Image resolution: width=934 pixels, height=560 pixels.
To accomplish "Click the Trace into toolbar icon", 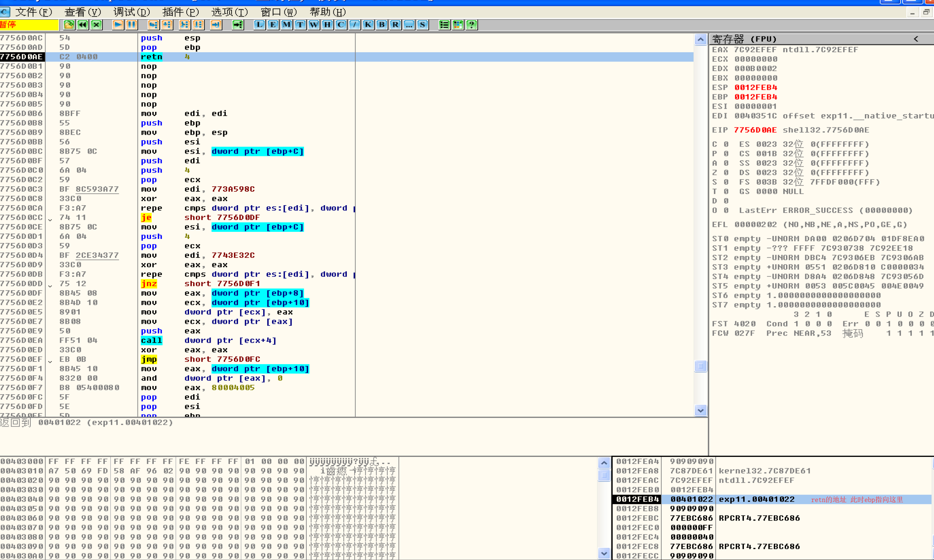I will 184,25.
